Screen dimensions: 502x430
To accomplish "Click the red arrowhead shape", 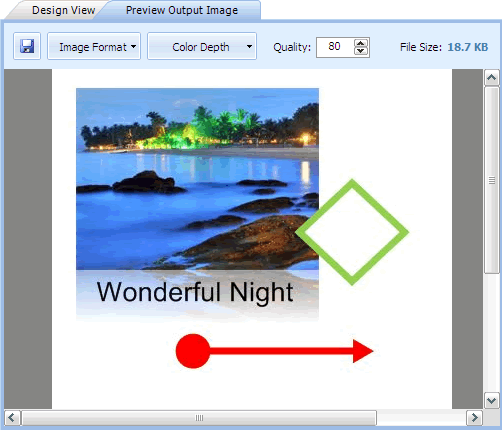I will 363,351.
